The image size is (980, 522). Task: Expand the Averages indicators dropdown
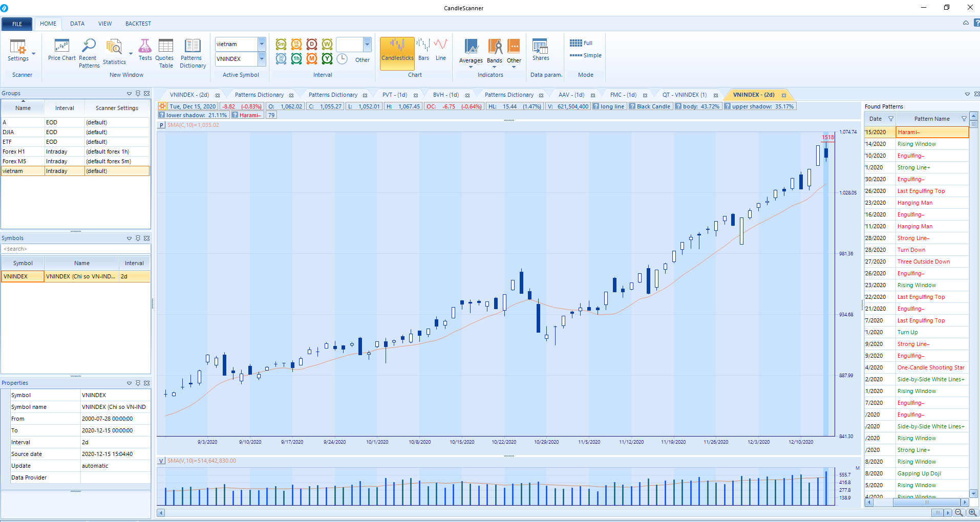click(x=471, y=53)
